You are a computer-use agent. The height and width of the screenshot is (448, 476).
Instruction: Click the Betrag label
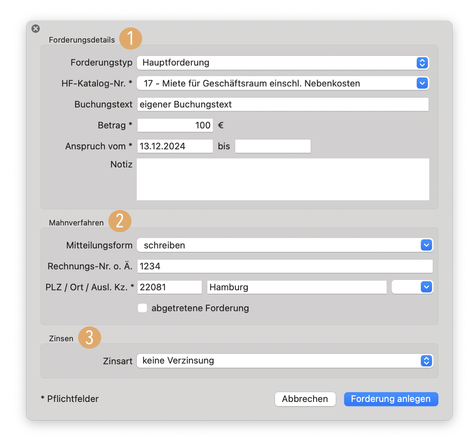[115, 125]
